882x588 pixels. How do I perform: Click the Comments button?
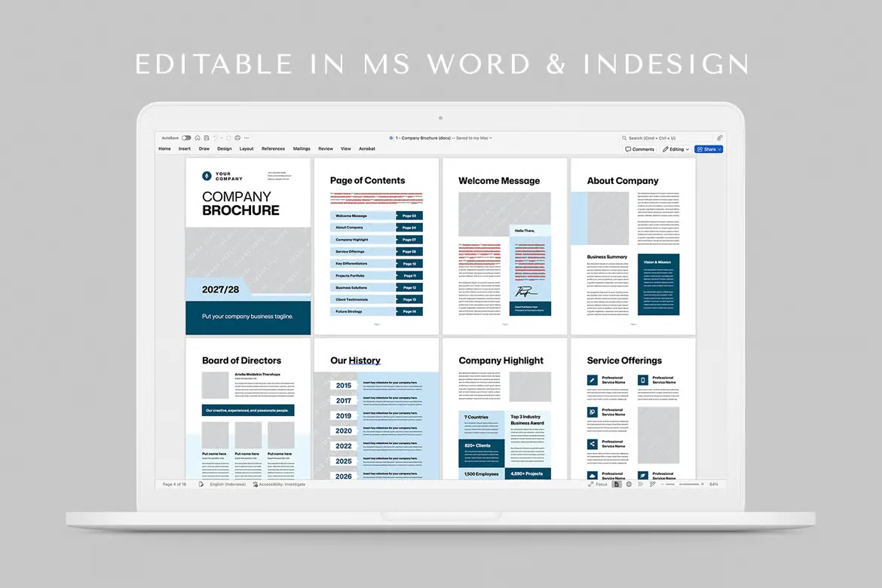(x=640, y=149)
